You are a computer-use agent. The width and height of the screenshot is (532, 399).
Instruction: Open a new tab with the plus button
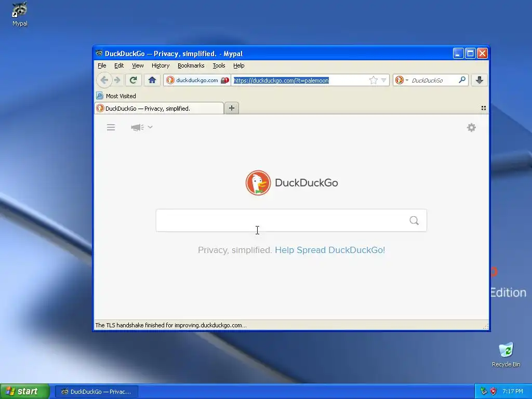tap(232, 108)
